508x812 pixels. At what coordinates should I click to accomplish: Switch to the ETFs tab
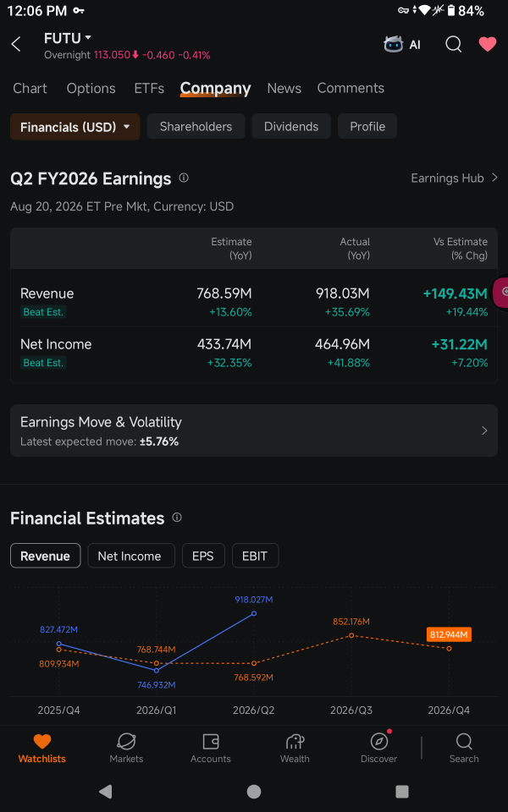(x=149, y=88)
